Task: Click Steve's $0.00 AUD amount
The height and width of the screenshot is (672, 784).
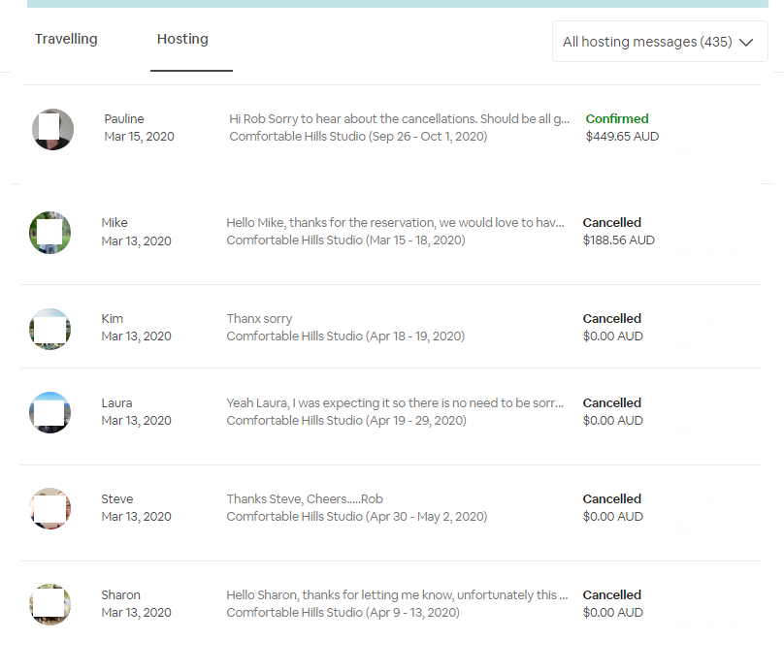Action: [x=612, y=517]
